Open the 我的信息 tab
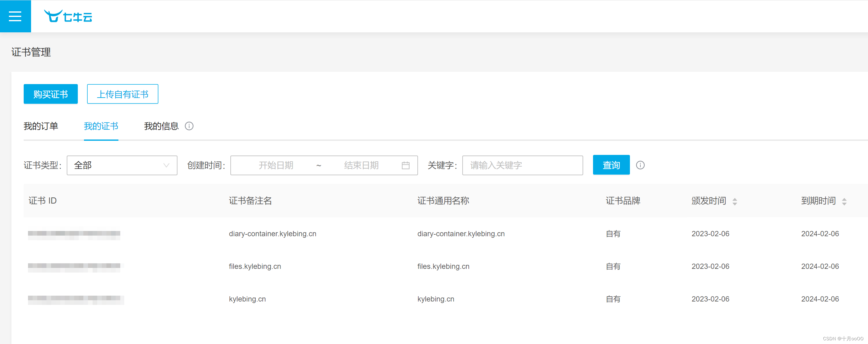The image size is (868, 344). 161,126
